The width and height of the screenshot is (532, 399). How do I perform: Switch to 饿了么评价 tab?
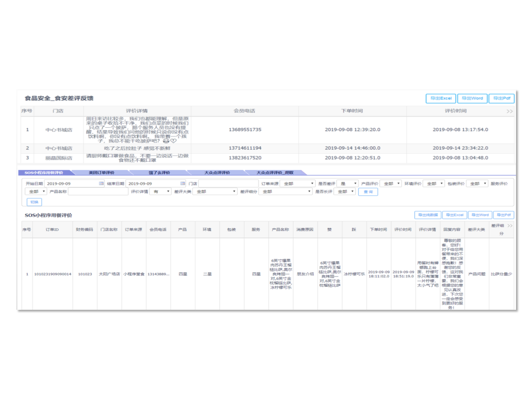point(159,172)
